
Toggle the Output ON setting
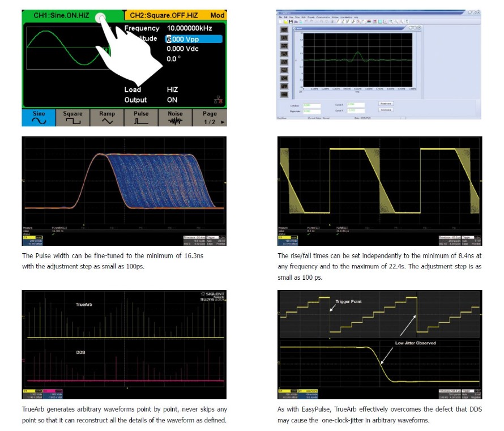pos(151,100)
